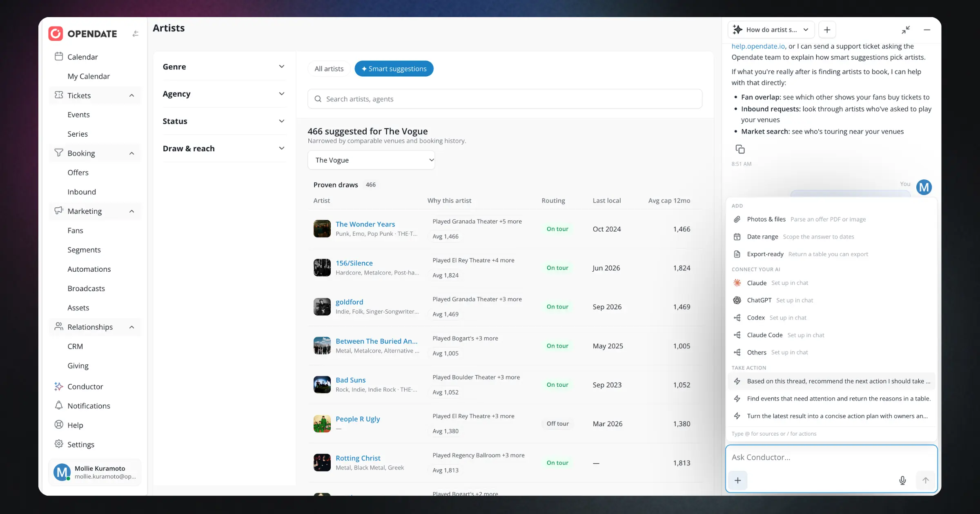Click the Export-ready document icon

737,254
